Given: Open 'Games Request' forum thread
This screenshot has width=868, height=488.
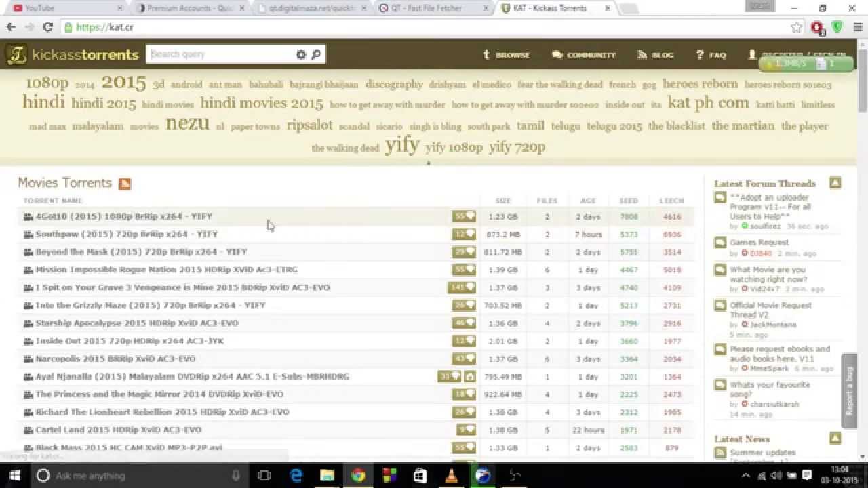Looking at the screenshot, I should point(759,242).
